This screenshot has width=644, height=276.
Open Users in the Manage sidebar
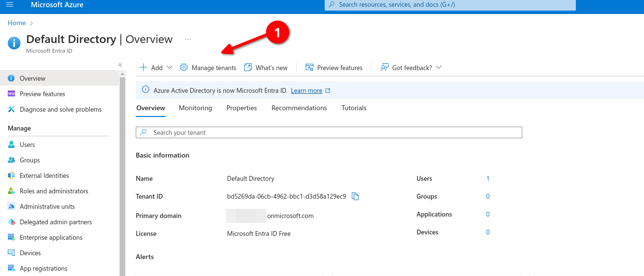coord(27,145)
